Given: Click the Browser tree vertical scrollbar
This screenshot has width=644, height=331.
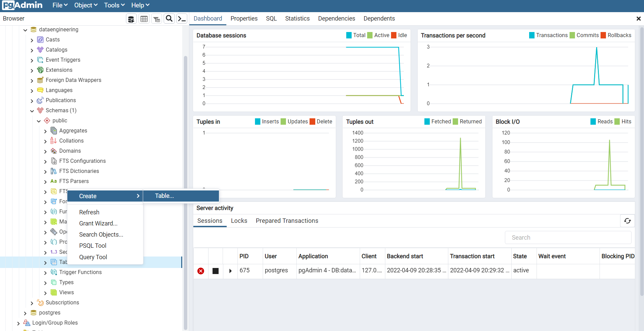Looking at the screenshot, I should (185, 192).
